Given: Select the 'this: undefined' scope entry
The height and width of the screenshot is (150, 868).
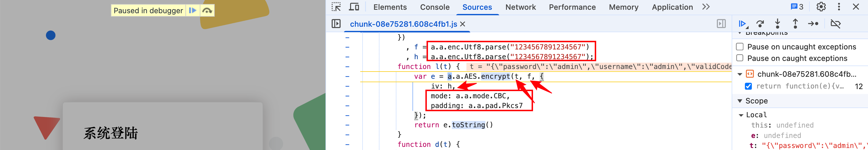Looking at the screenshot, I should point(782,125).
